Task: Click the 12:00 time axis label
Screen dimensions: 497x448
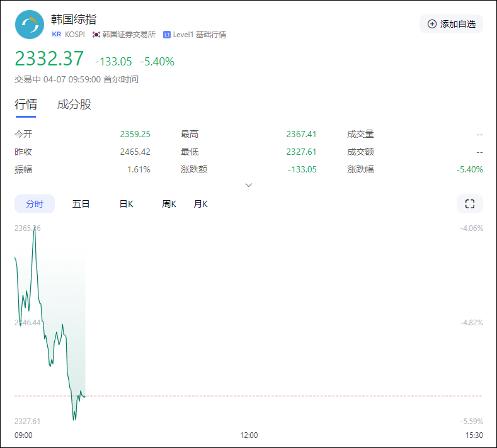Action: 249,435
